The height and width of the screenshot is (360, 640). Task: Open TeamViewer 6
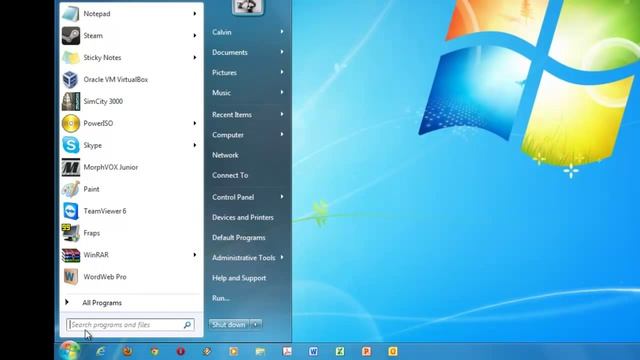tap(131, 211)
